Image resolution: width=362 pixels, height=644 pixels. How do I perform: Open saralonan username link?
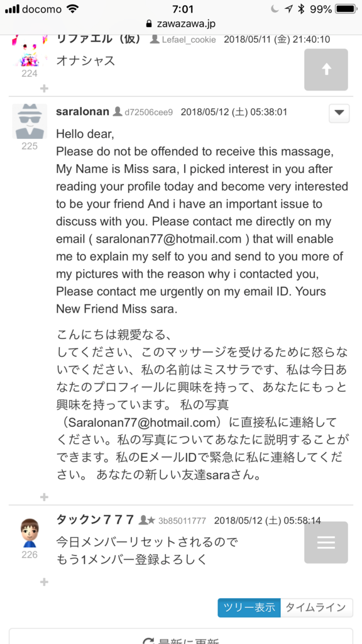82,112
